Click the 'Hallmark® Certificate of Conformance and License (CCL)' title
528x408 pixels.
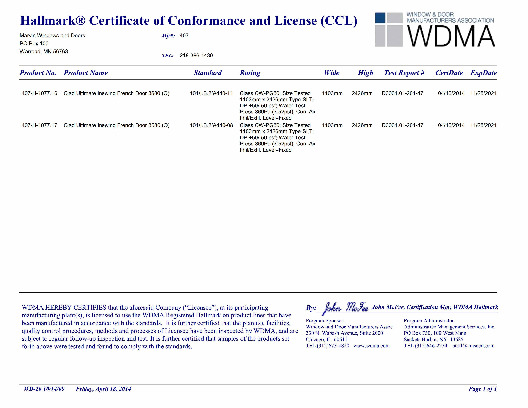(188, 21)
